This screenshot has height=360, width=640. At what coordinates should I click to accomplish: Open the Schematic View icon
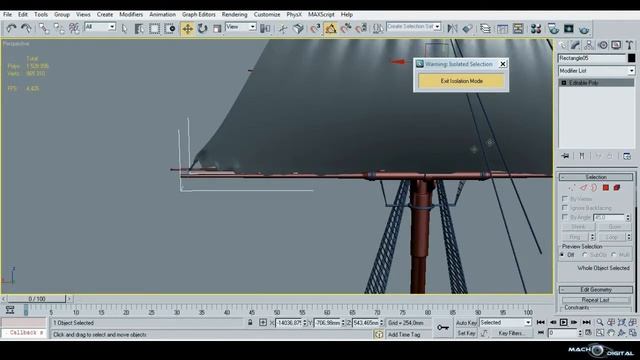coord(518,28)
